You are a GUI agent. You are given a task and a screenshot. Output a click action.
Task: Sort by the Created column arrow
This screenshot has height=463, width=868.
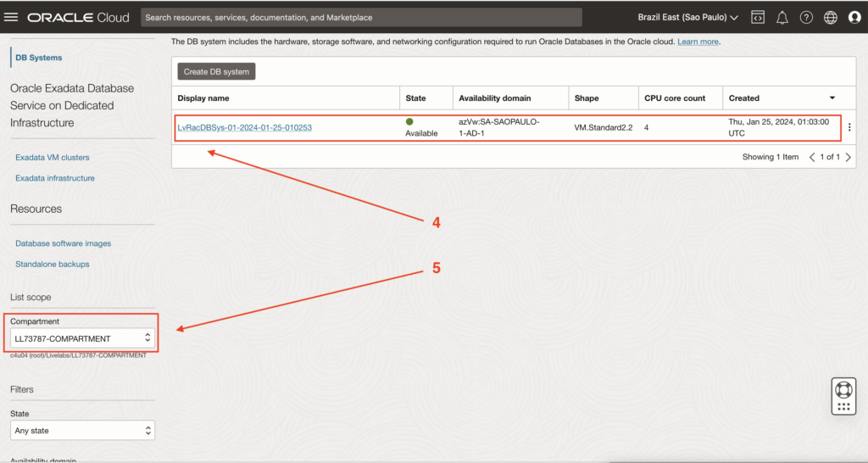coord(832,98)
